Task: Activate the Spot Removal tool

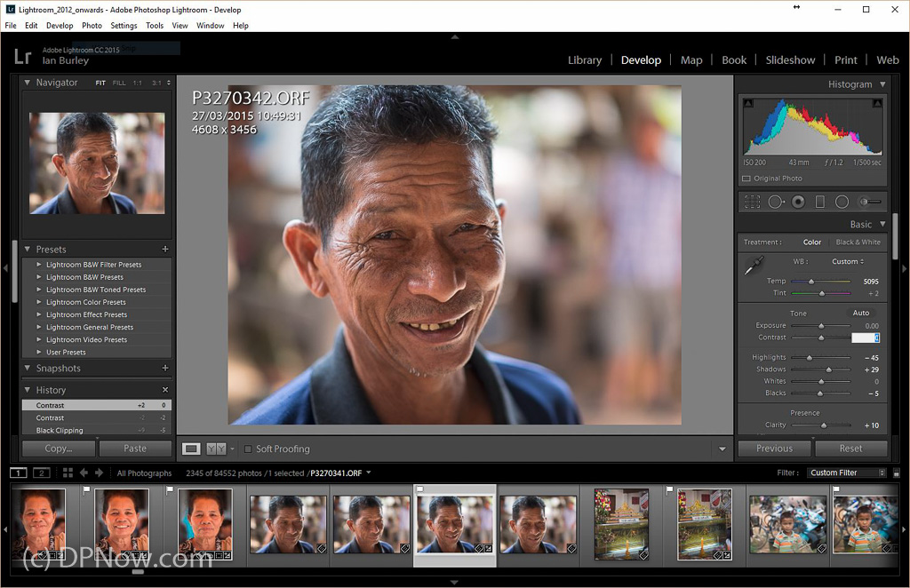Action: click(775, 203)
